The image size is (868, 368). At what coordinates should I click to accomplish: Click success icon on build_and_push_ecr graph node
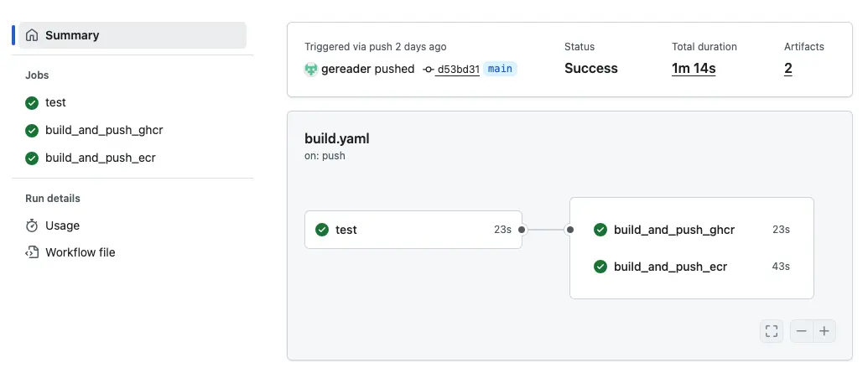600,267
